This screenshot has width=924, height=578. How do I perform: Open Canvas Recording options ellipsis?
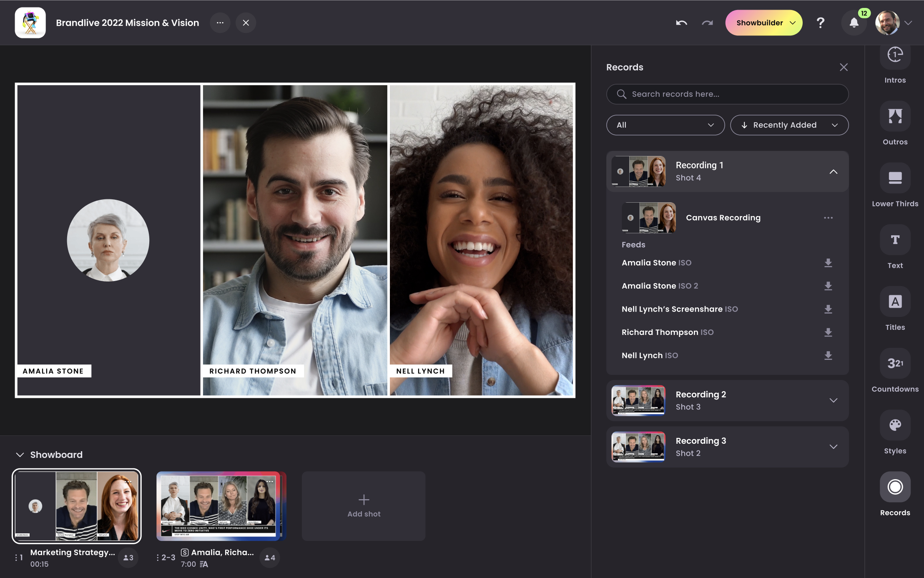(x=828, y=218)
